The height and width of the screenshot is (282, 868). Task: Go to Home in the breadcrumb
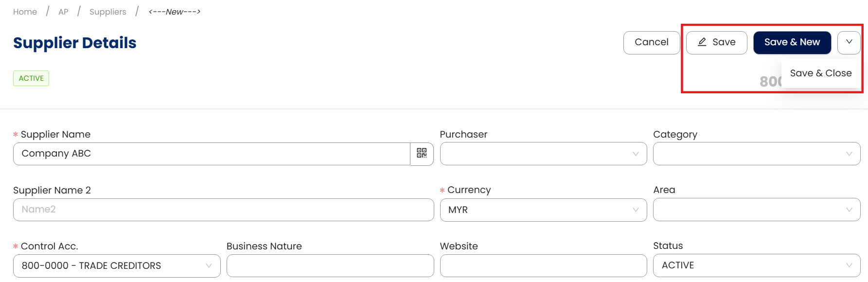25,12
